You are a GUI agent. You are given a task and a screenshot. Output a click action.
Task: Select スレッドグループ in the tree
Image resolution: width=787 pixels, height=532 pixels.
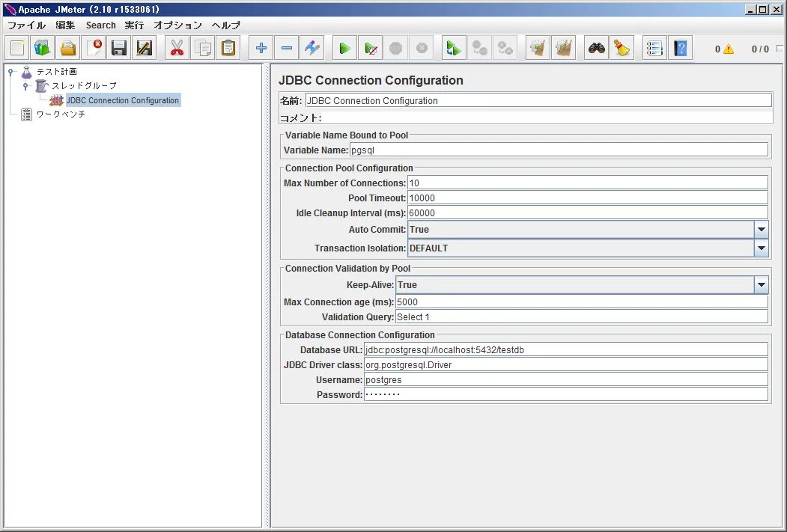(84, 86)
